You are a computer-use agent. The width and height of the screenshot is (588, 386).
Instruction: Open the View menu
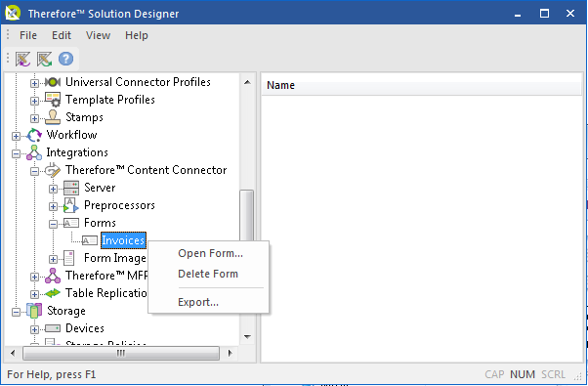pyautogui.click(x=99, y=35)
